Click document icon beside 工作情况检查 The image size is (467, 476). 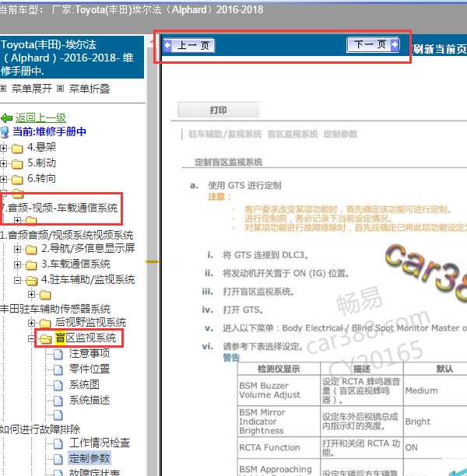[x=58, y=443]
